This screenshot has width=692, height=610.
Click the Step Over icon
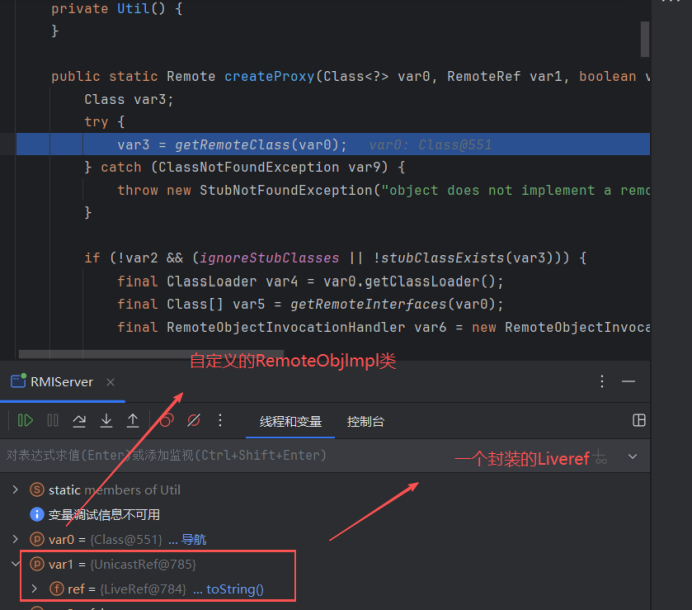click(x=79, y=421)
